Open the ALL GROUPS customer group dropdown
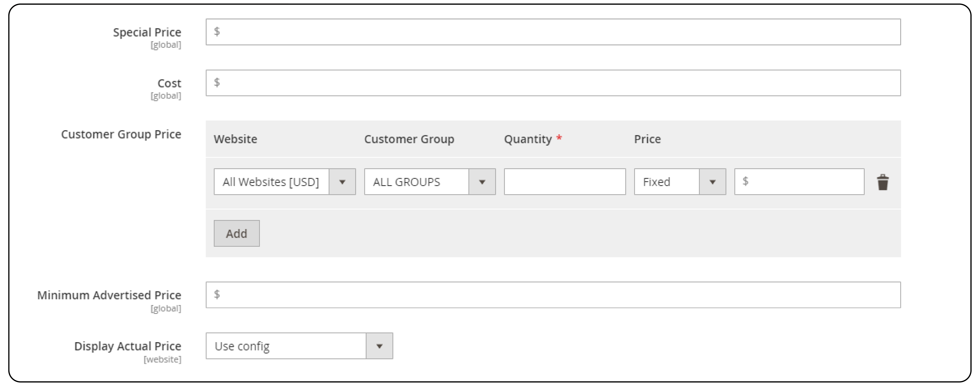The width and height of the screenshot is (980, 385). 430,182
